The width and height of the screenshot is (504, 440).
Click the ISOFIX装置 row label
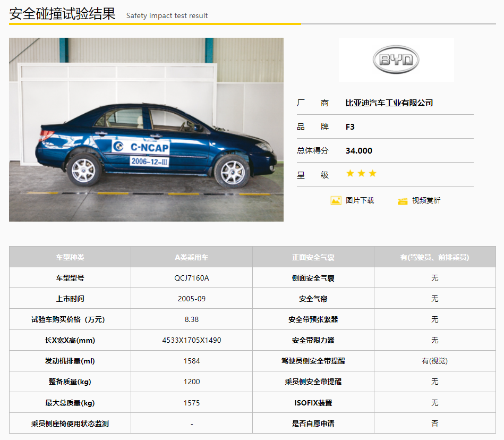point(313,403)
